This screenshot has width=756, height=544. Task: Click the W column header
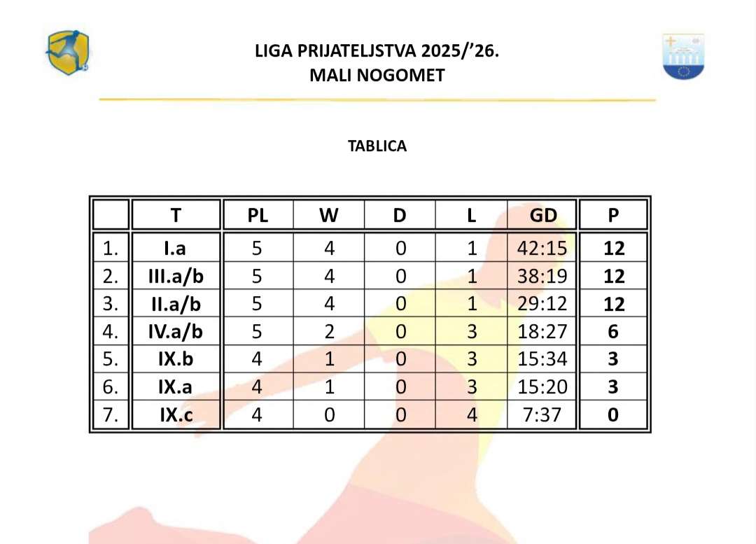329,216
